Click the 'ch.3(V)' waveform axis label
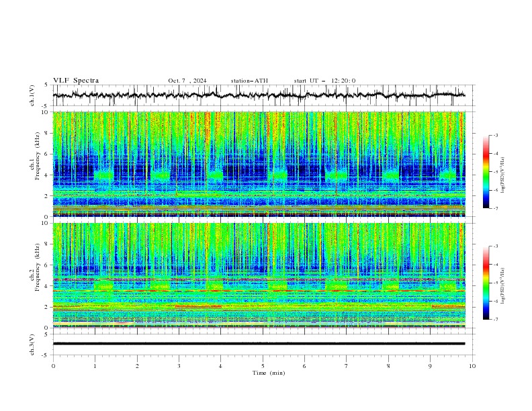Screen dimensions: 532x411 [32, 345]
